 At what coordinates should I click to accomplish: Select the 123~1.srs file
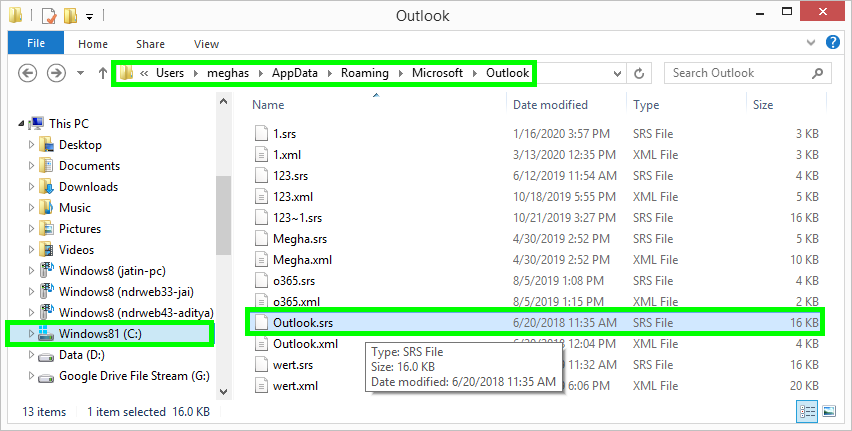(297, 218)
